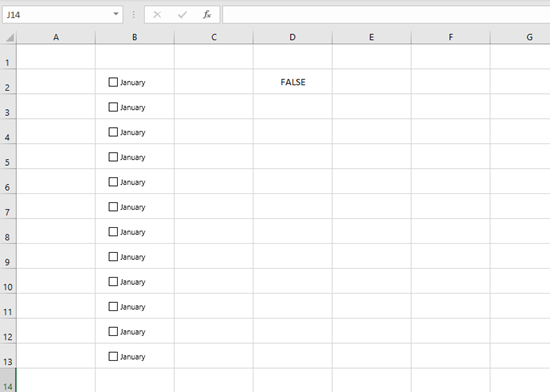Check the January checkbox in row 6
This screenshot has width=550, height=392.
point(113,182)
